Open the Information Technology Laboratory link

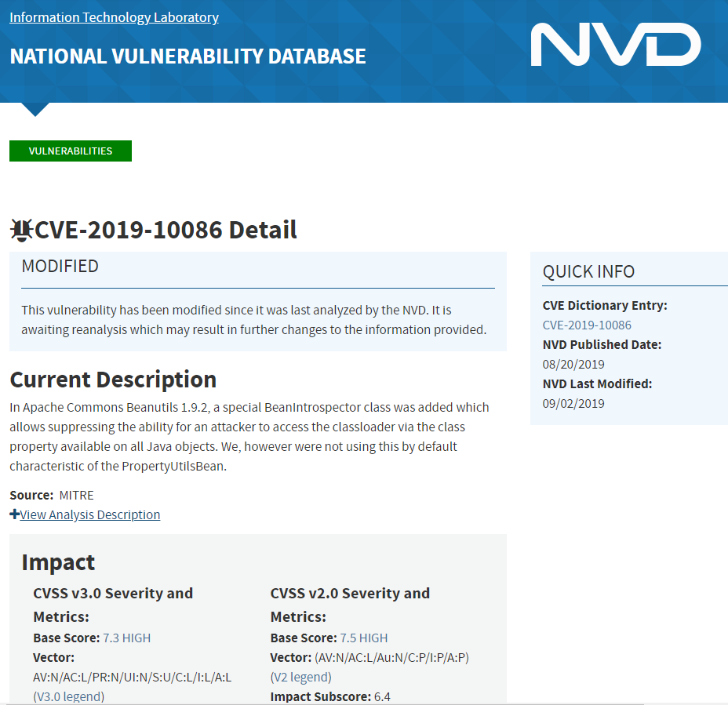[114, 17]
